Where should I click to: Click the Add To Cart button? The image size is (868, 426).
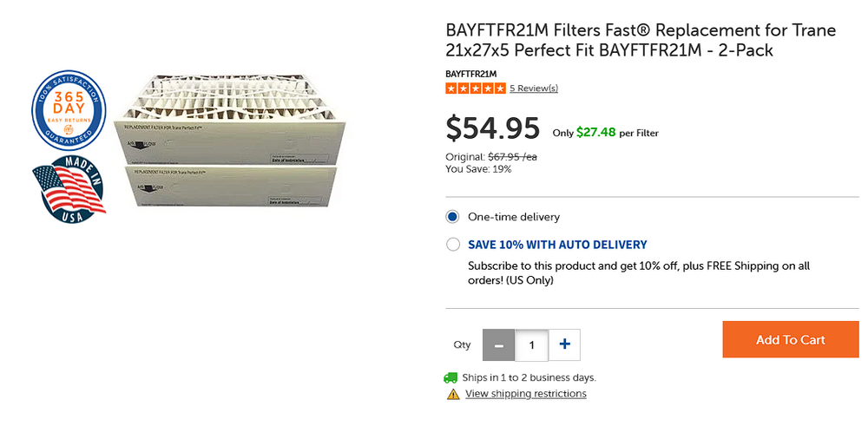click(x=790, y=339)
